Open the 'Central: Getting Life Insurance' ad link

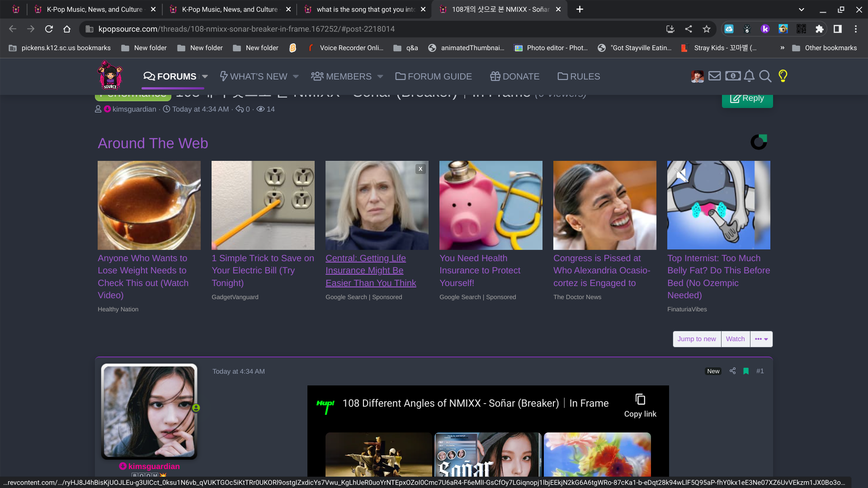pos(371,270)
